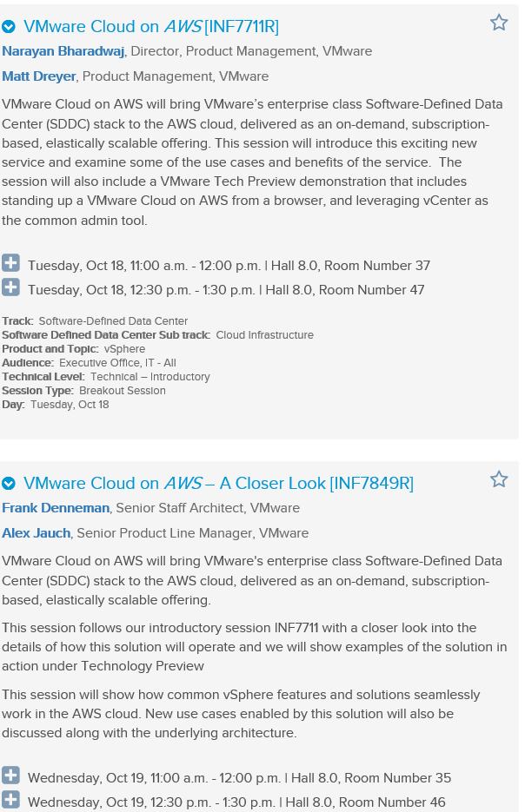Open Narayan Bharadwaj speaker profile
525x812 pixels.
(63, 51)
